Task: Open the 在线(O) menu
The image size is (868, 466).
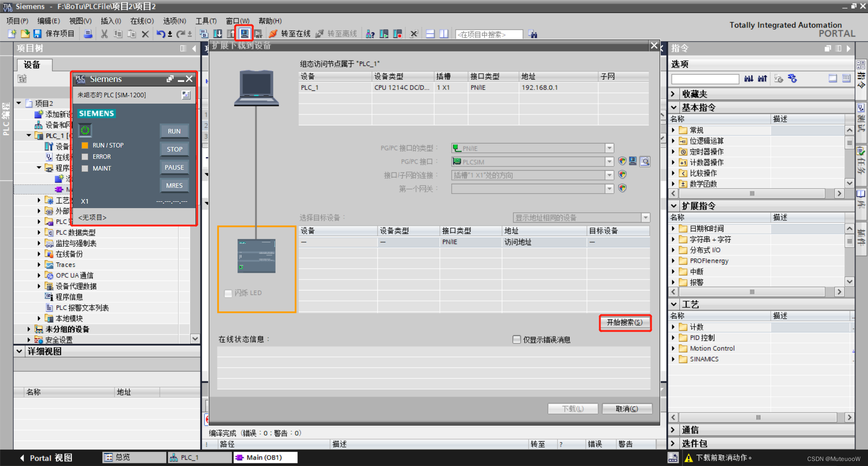Action: pos(142,21)
